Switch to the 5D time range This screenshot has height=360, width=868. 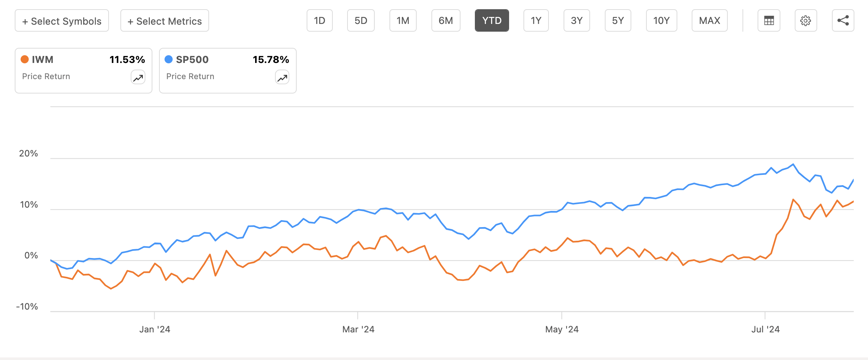tap(361, 21)
